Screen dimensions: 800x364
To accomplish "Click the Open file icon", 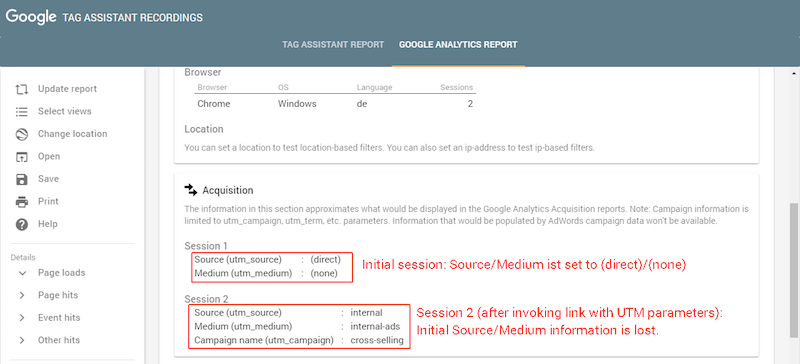I will 21,157.
